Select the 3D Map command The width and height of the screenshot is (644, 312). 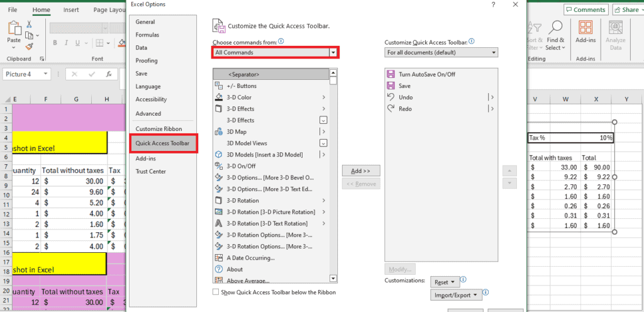272,131
